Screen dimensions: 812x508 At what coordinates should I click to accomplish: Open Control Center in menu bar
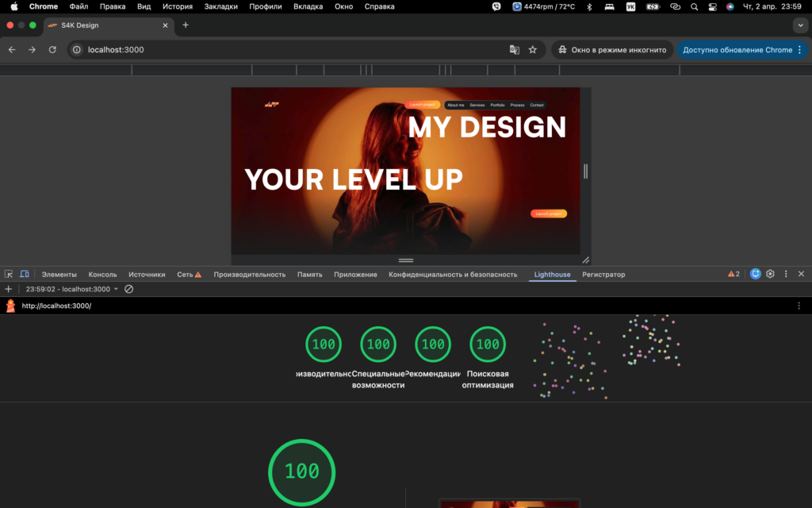713,6
